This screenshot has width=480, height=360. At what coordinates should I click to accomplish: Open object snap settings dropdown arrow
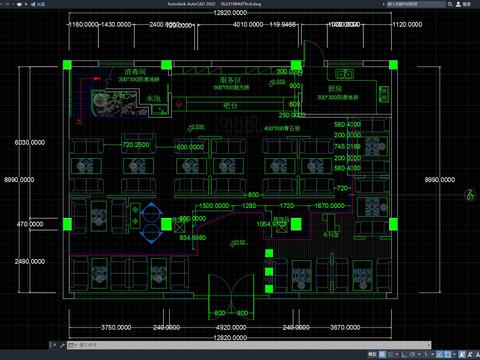[x=454, y=354]
